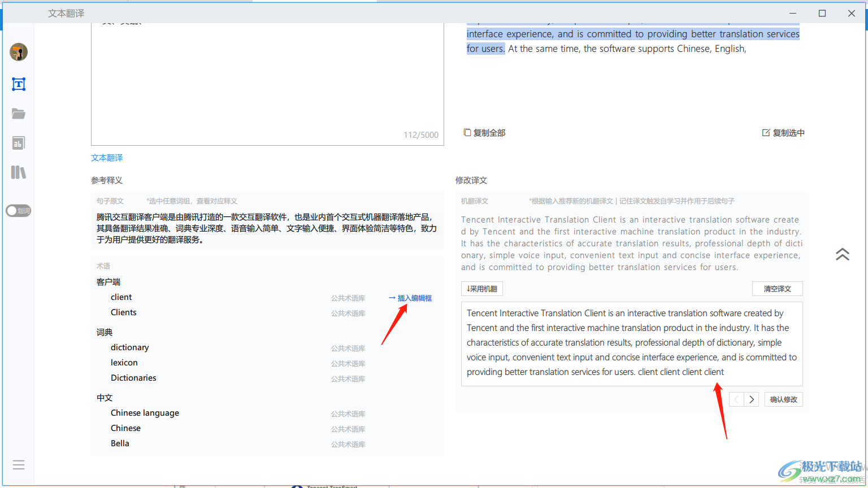Click into the translation edit box
Viewport: 868px width, 488px height.
632,343
